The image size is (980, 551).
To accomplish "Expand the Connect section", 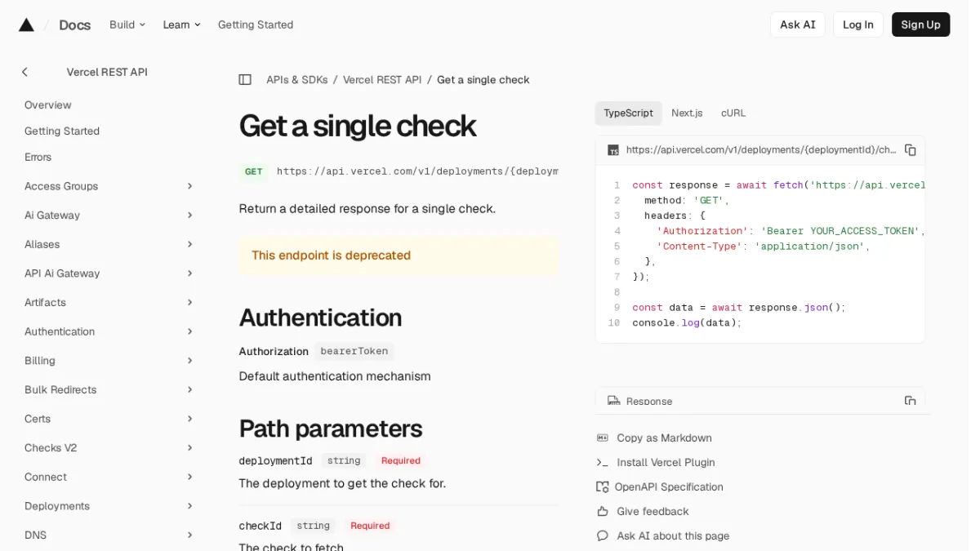I will point(189,478).
